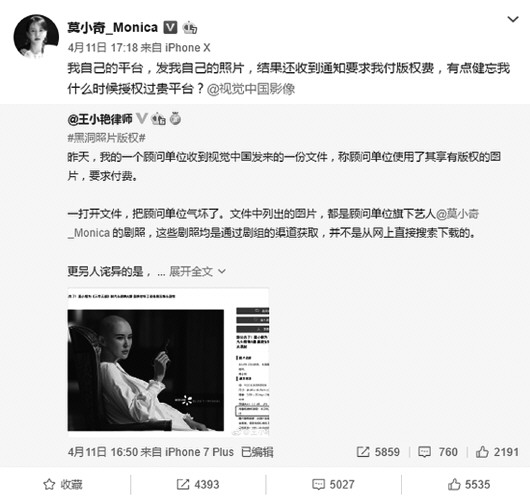Open the original post's comments showing 760
This screenshot has width=530, height=500.
tap(438, 452)
